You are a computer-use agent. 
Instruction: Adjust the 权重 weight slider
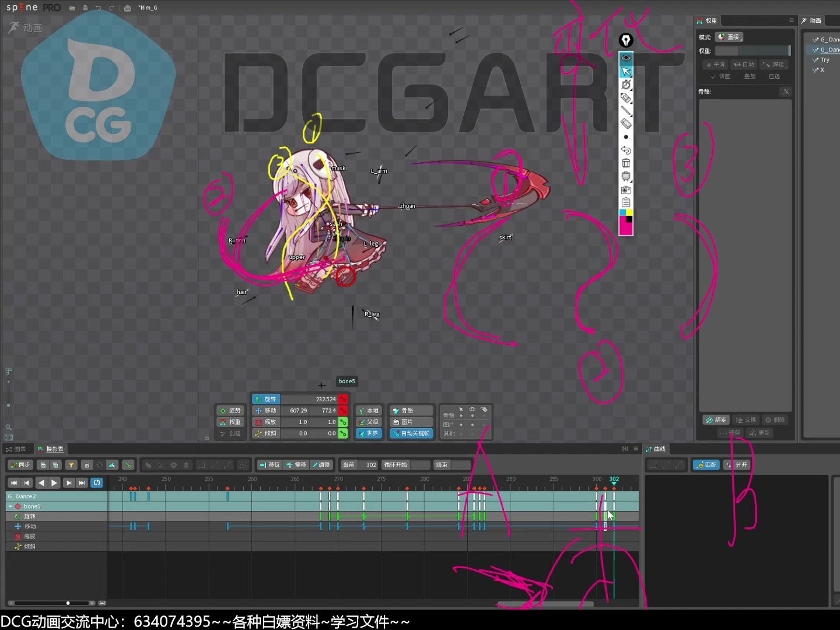point(753,51)
